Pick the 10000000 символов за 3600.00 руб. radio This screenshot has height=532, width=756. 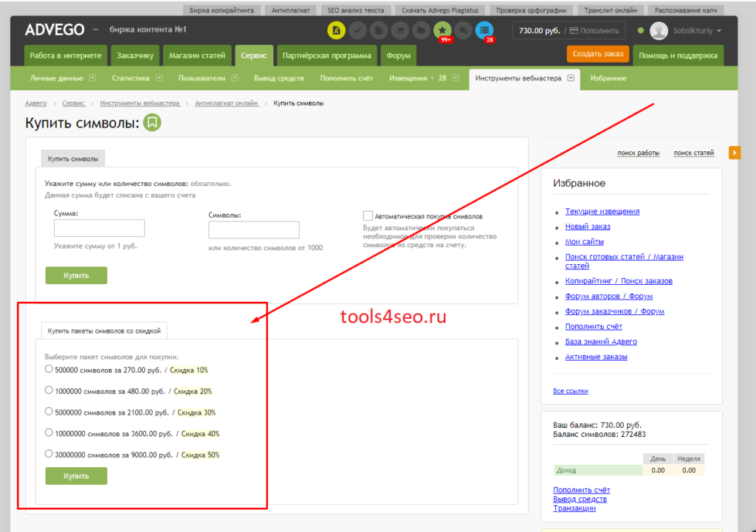[49, 432]
